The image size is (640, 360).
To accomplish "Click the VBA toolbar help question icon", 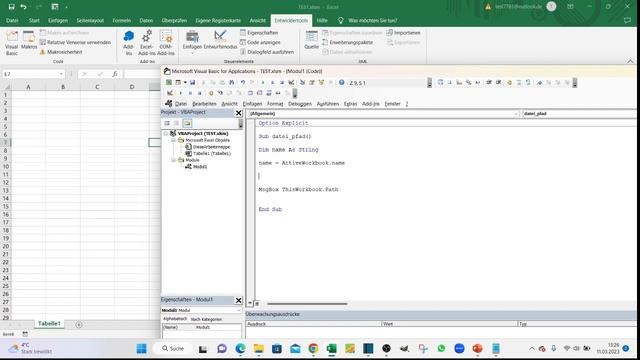I will pyautogui.click(x=342, y=82).
